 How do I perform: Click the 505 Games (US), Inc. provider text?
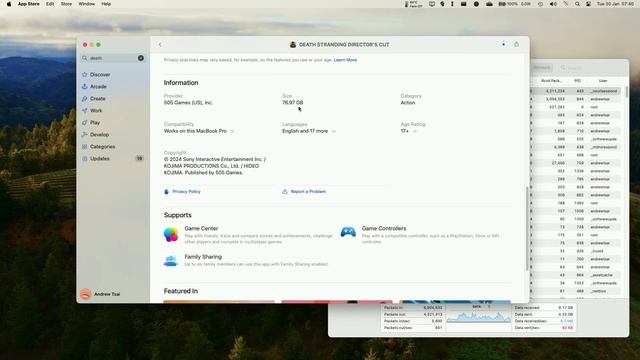(x=188, y=103)
